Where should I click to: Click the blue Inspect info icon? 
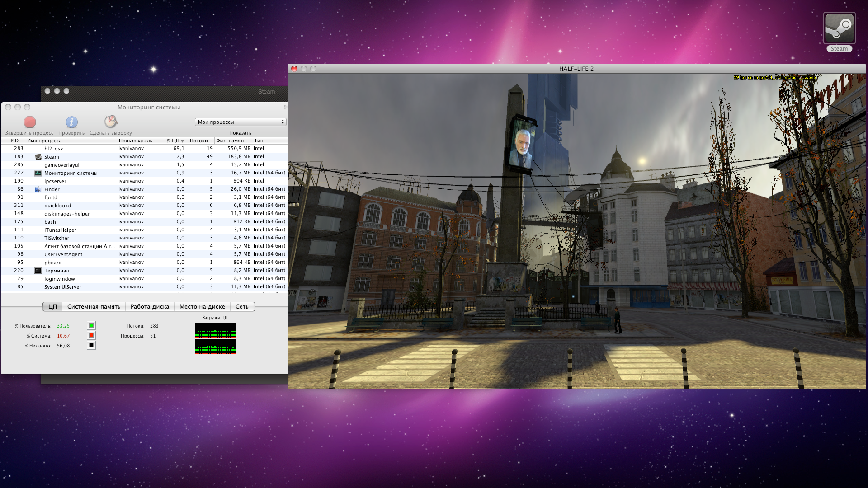pyautogui.click(x=71, y=122)
